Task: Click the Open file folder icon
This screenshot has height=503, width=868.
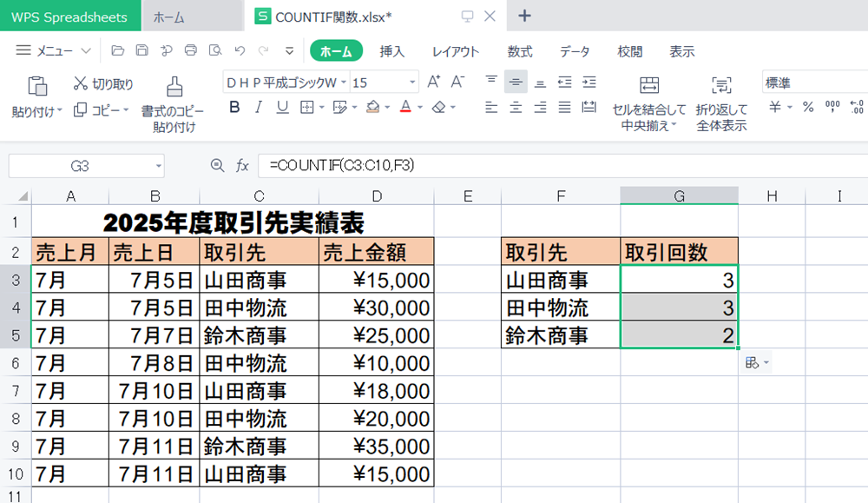Action: click(x=117, y=51)
